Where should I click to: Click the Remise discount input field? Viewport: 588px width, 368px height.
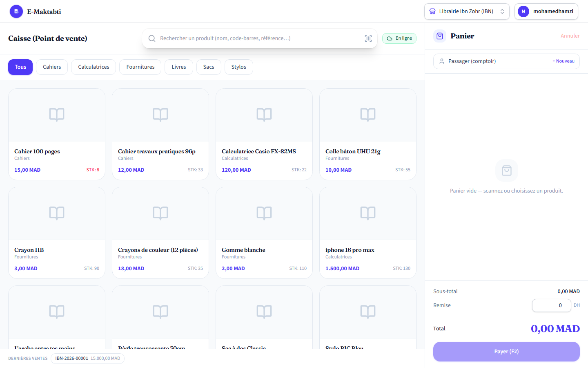[x=551, y=305]
